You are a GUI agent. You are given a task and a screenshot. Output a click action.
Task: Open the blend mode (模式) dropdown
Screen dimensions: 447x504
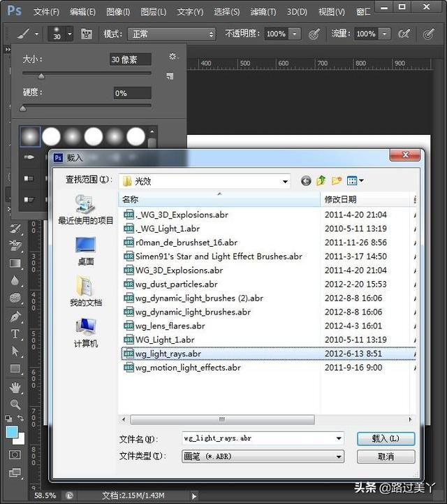[172, 34]
